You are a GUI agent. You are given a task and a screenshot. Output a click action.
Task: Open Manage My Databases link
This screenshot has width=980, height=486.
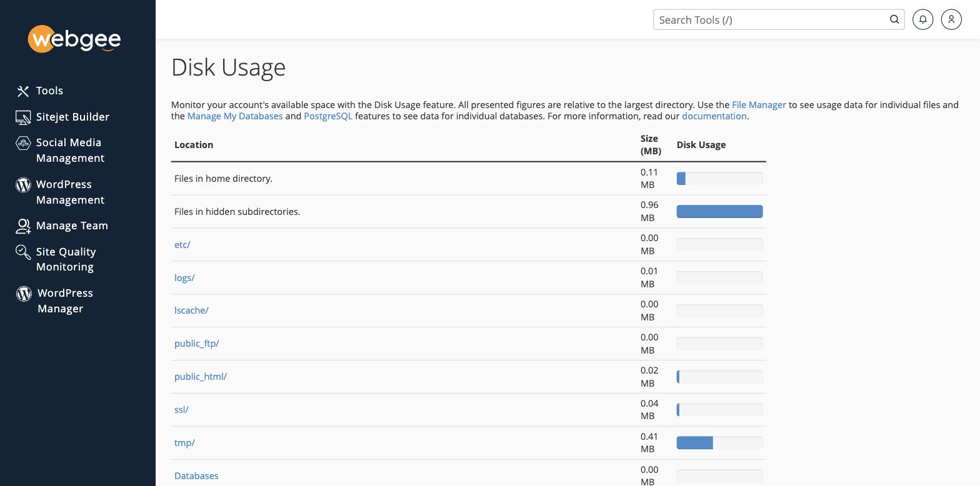tap(235, 116)
